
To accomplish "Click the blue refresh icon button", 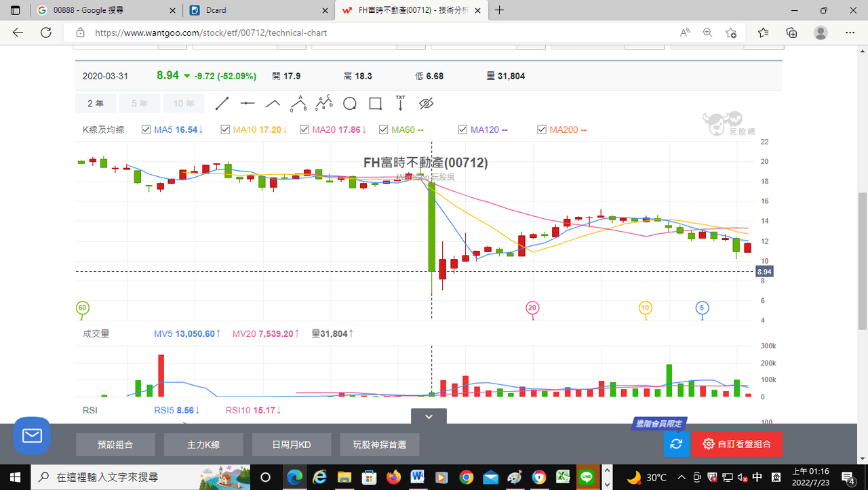I will pyautogui.click(x=676, y=444).
